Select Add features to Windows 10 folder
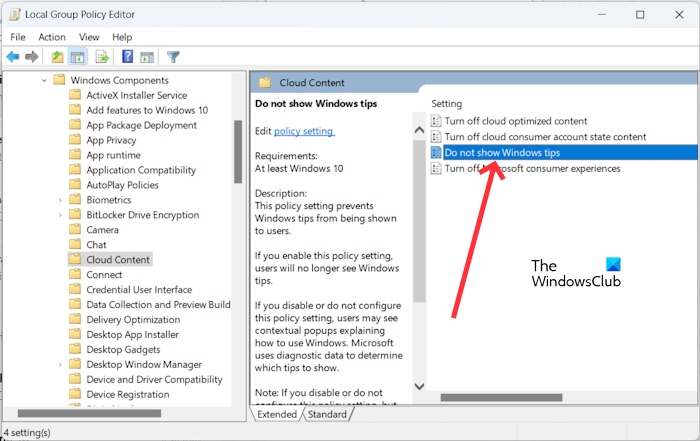The height and width of the screenshot is (441, 700). tap(147, 110)
